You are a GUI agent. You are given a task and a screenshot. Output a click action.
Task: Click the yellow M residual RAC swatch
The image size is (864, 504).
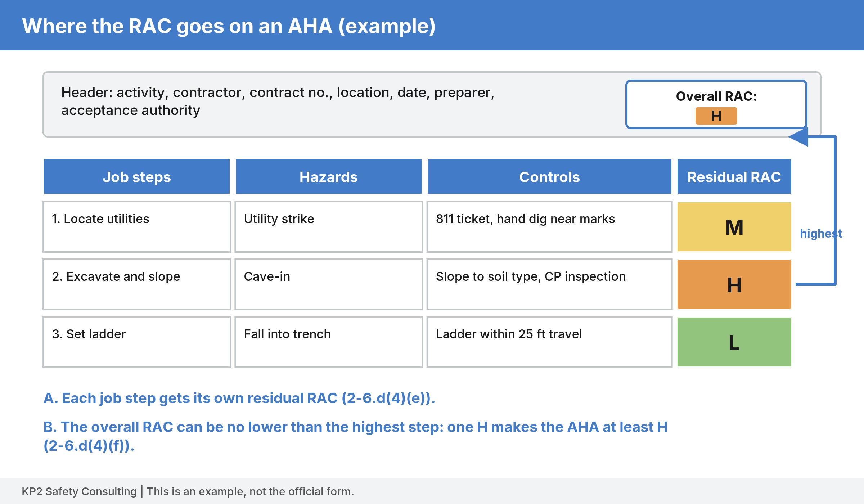pos(734,227)
